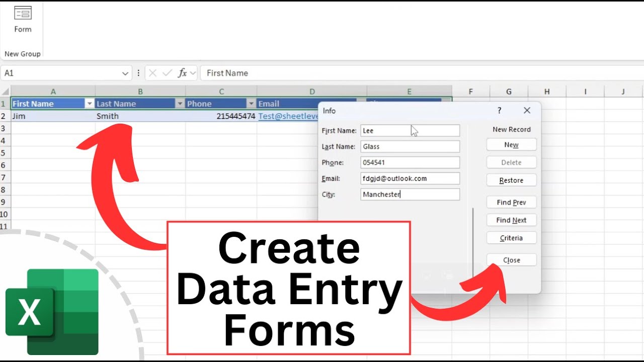Click the Delete button in Info dialog
The width and height of the screenshot is (644, 362).
511,162
